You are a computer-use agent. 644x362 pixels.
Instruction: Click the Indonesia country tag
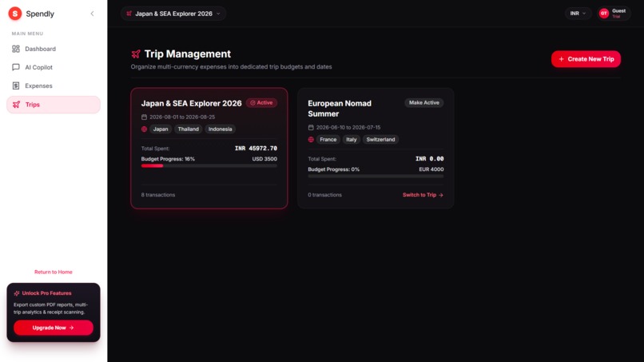click(221, 129)
